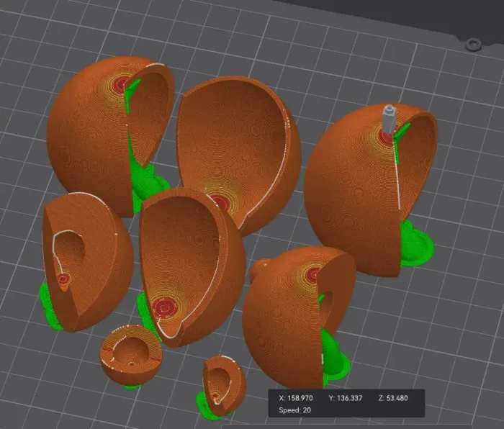
Task: Click the Y: 136.337 coordinate readout
Action: point(346,398)
